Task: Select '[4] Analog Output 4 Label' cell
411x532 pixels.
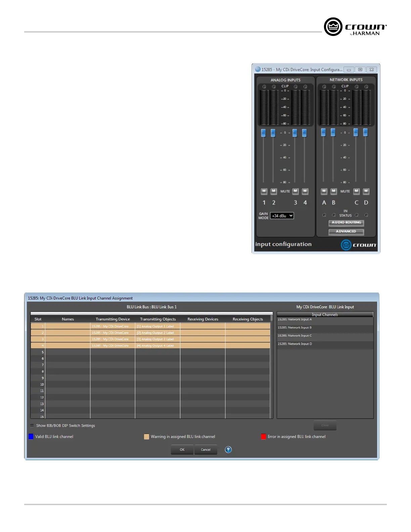Action: click(x=158, y=345)
